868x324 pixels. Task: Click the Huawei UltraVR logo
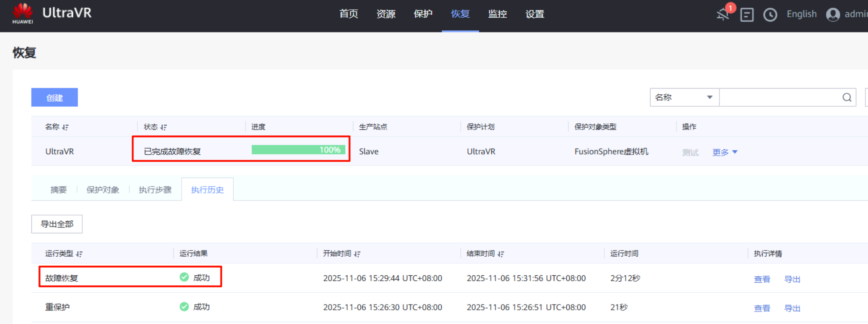click(52, 14)
